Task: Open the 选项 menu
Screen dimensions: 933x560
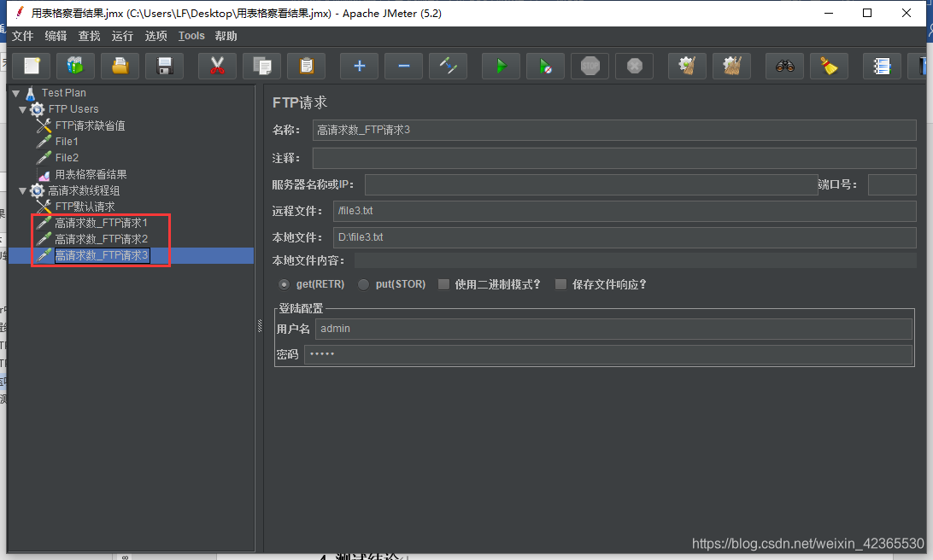Action: pyautogui.click(x=155, y=36)
